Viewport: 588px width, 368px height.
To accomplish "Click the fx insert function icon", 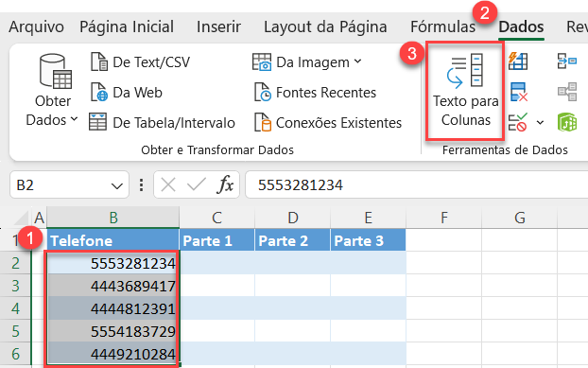I will 225,184.
